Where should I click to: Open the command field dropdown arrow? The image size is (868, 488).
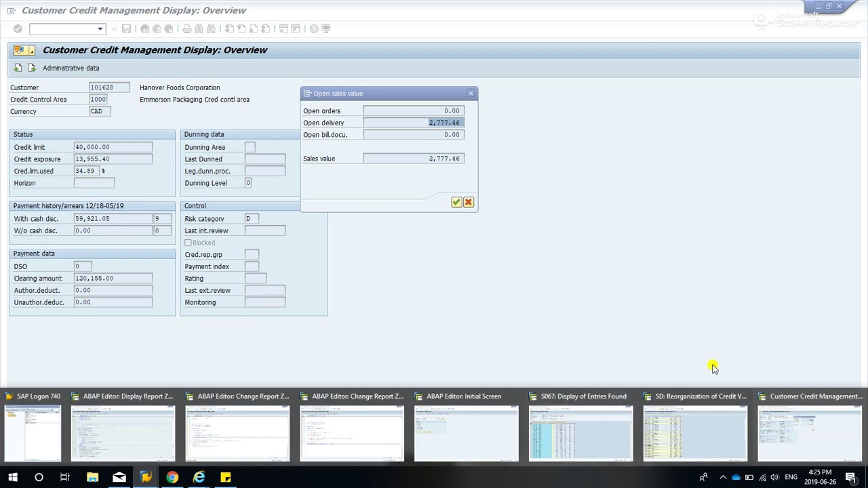pos(100,28)
